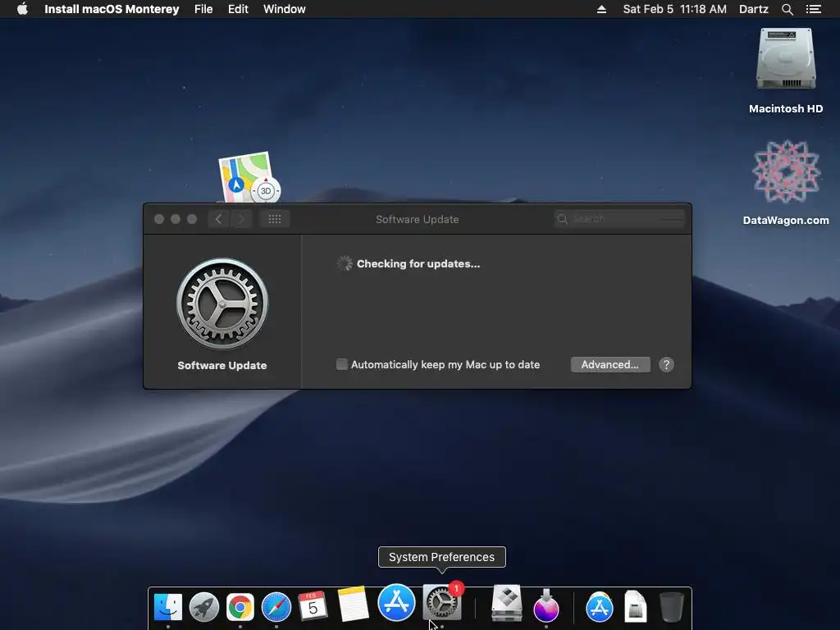Launch Launchpad rocket icon in Dock
The image size is (840, 630).
coord(204,607)
